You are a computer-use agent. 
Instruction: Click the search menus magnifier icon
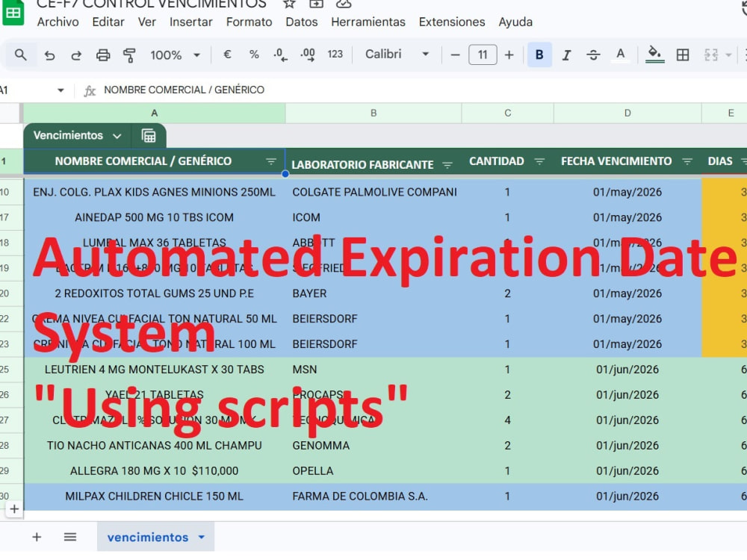pyautogui.click(x=20, y=55)
